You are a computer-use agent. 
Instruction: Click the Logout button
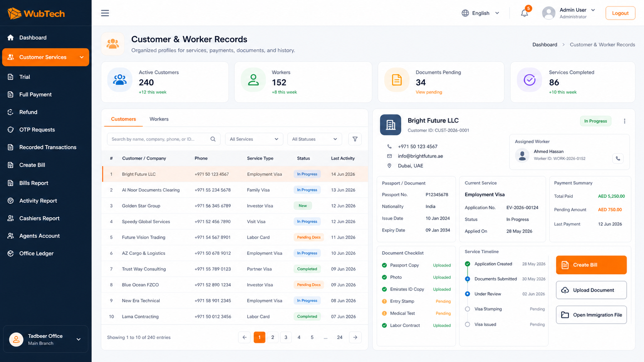tap(620, 13)
